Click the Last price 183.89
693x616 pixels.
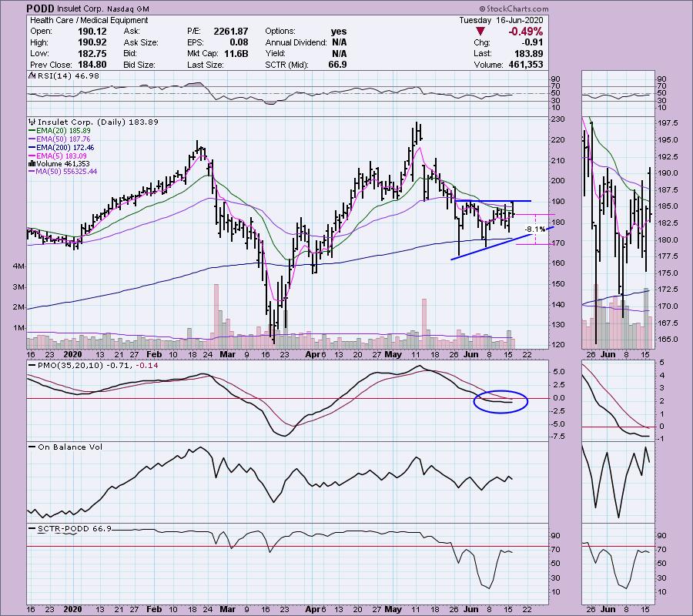(528, 53)
